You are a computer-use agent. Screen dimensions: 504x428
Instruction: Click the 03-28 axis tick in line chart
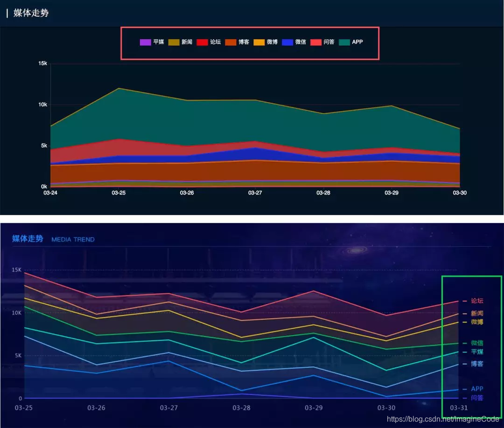[x=241, y=408]
